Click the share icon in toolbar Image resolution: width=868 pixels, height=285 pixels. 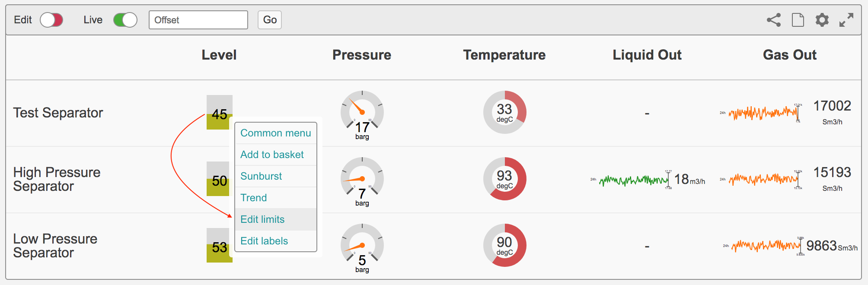[774, 20]
